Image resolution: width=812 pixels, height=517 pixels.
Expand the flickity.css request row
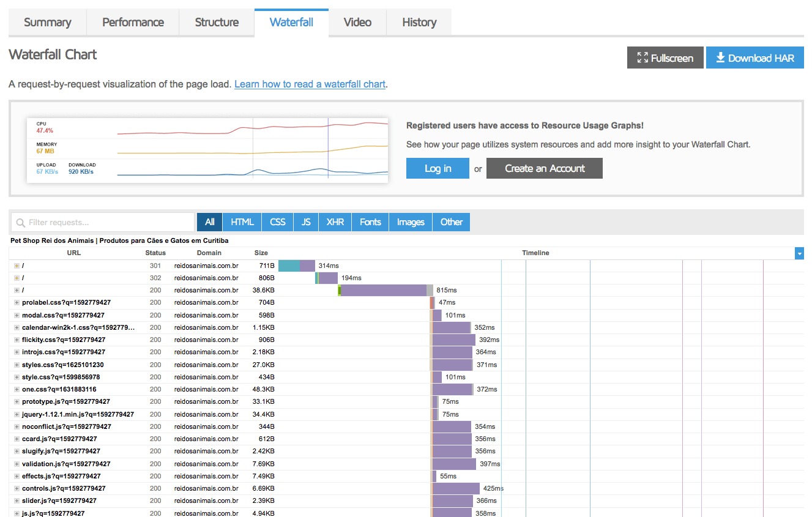coord(17,340)
